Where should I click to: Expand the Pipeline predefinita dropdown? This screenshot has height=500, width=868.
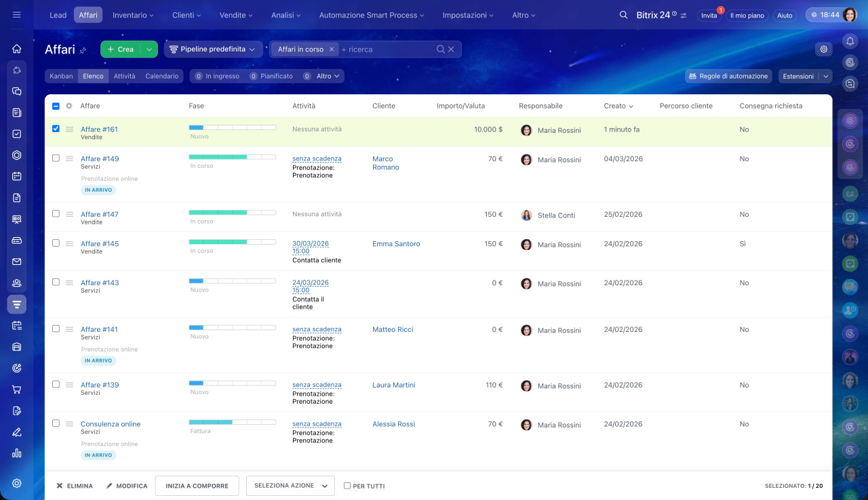[x=213, y=49]
